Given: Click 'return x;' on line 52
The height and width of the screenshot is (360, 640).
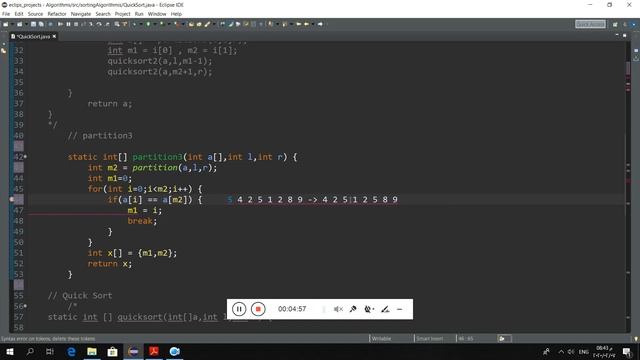Looking at the screenshot, I should click(110, 264).
